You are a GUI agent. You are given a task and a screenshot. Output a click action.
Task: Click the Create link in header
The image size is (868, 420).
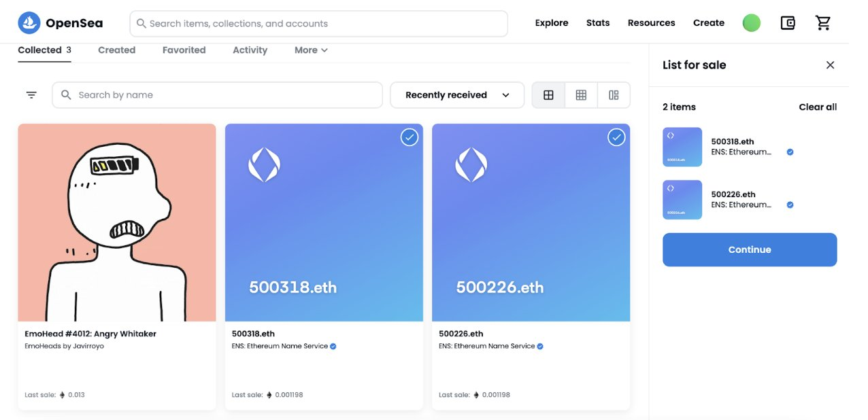(x=709, y=23)
